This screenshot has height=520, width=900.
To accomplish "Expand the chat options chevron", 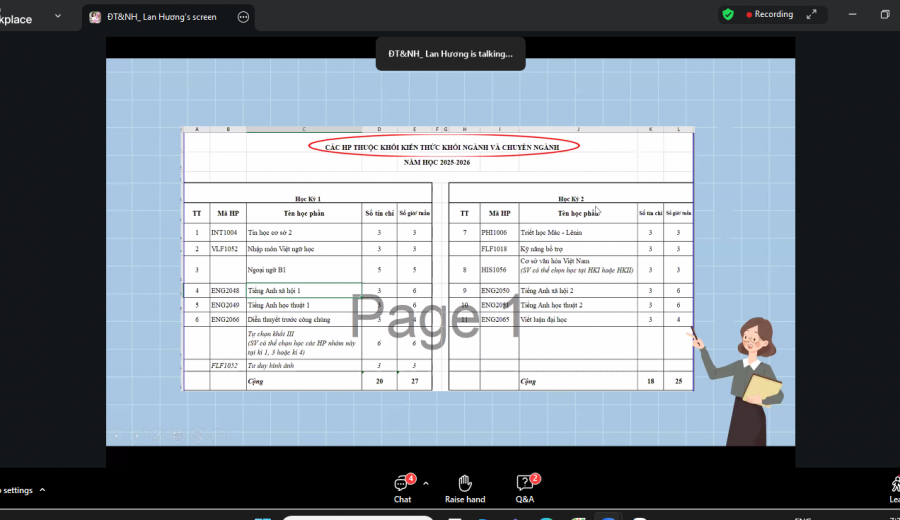I will pos(426,484).
